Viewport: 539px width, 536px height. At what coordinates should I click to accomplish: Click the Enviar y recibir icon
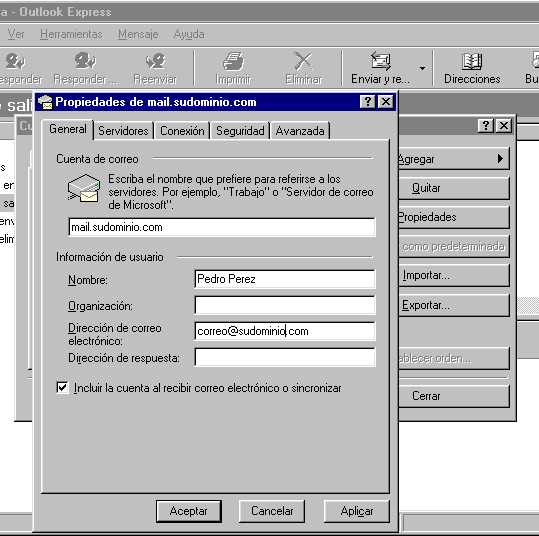tap(380, 61)
